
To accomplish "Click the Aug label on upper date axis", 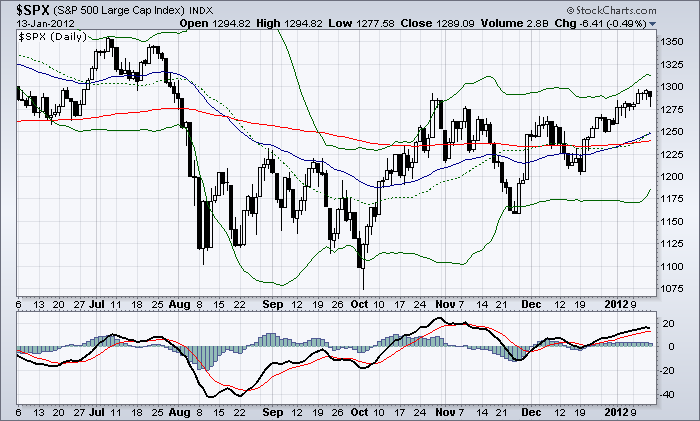I will coord(179,304).
